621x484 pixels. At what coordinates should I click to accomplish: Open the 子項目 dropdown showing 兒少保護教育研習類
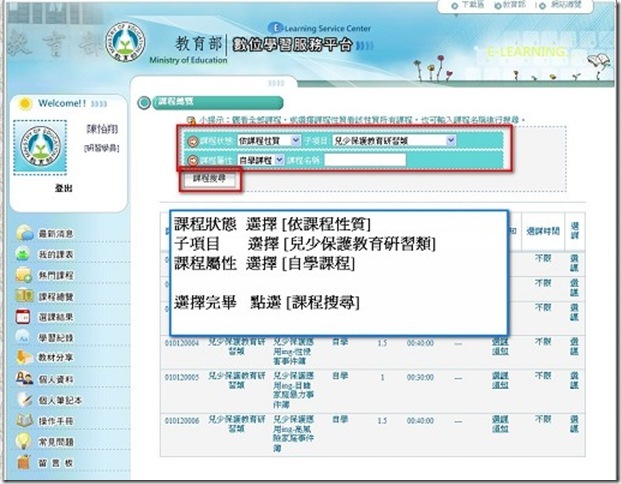click(x=394, y=141)
